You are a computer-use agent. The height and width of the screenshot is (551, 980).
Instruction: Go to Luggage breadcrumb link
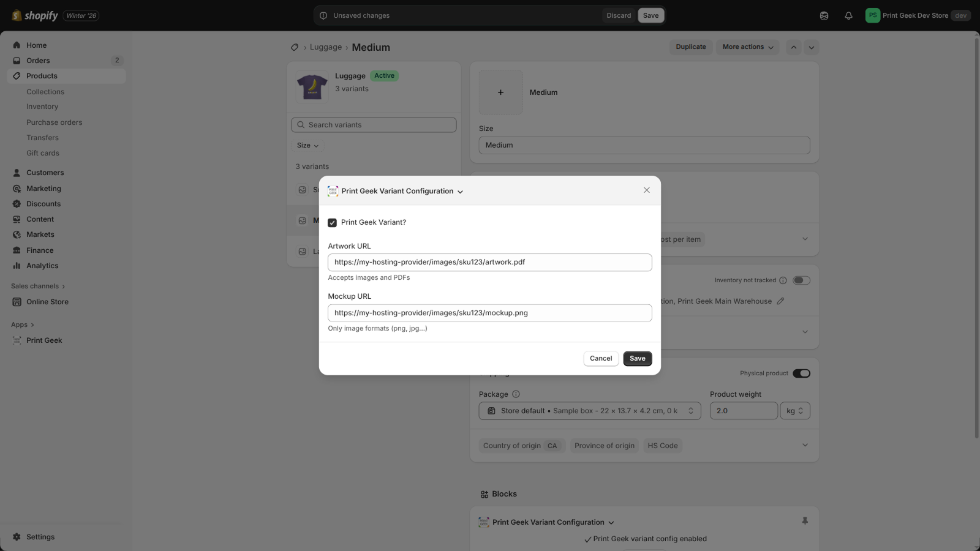click(326, 47)
